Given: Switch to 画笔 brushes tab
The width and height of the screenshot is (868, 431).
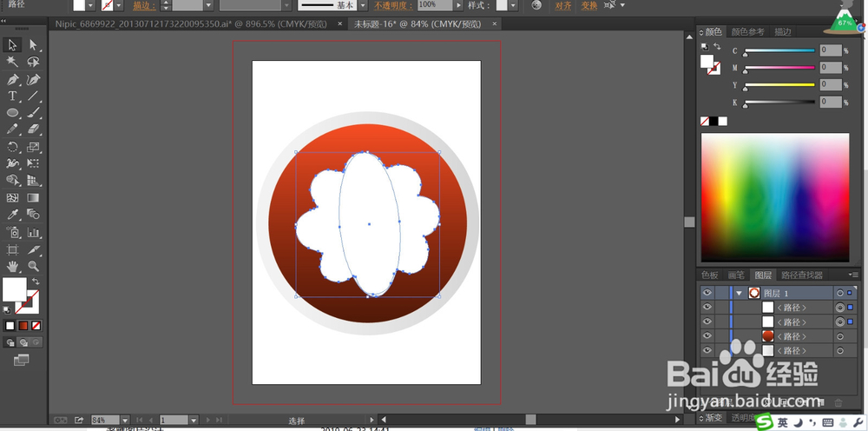Looking at the screenshot, I should point(736,275).
